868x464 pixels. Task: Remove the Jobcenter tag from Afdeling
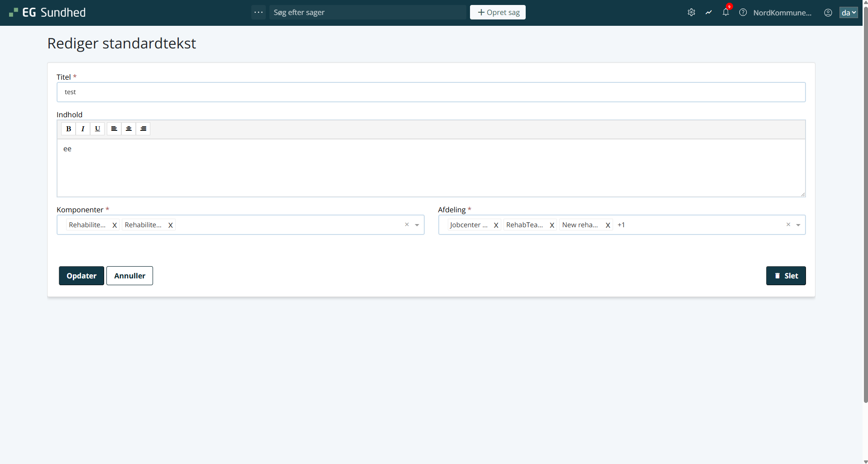coord(496,225)
